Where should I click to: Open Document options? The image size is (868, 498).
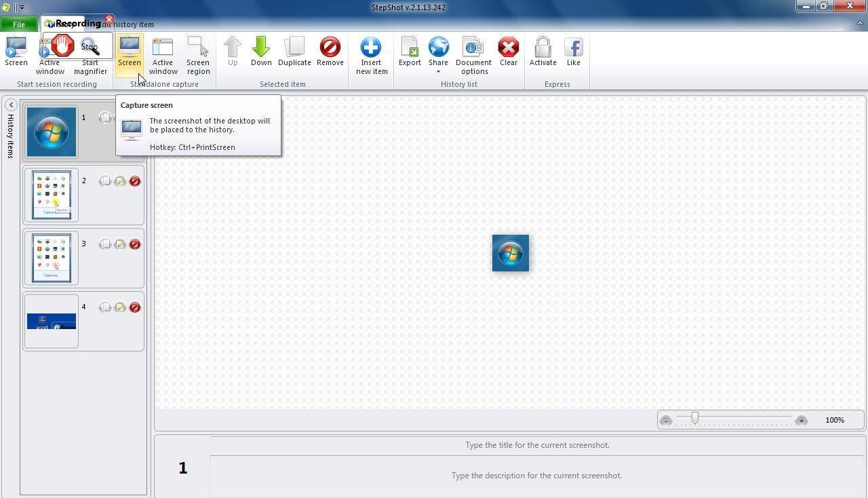pyautogui.click(x=473, y=56)
